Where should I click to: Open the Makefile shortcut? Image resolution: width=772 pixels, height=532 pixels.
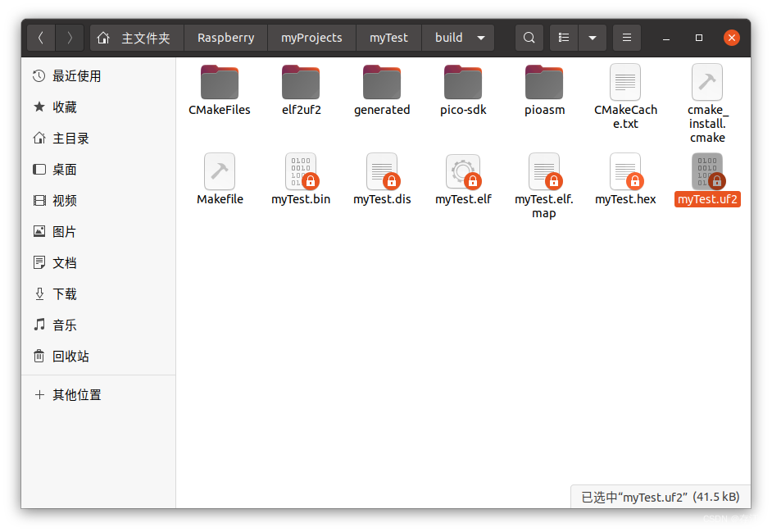(219, 172)
